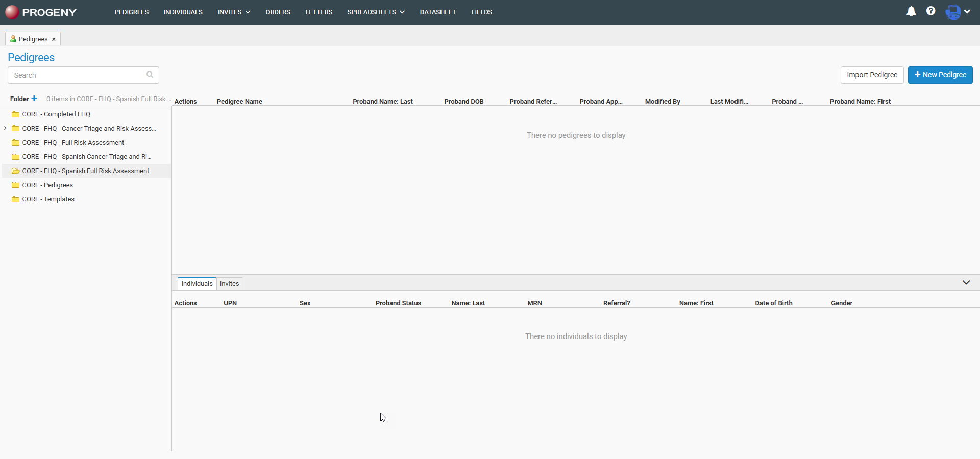The width and height of the screenshot is (980, 459).
Task: Click the Import Pedigree button
Action: click(x=872, y=75)
